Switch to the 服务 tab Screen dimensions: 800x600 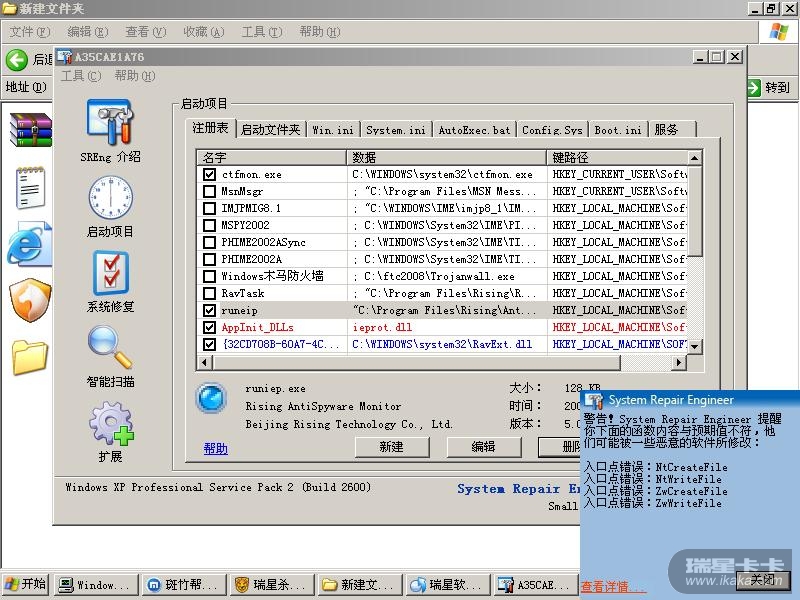pyautogui.click(x=671, y=130)
